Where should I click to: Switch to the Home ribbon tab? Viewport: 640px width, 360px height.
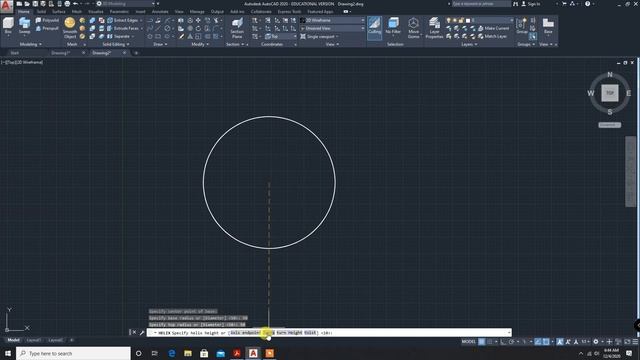24,11
